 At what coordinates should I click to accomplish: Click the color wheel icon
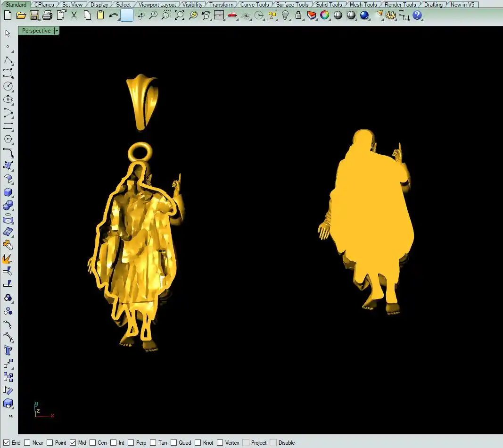point(325,15)
